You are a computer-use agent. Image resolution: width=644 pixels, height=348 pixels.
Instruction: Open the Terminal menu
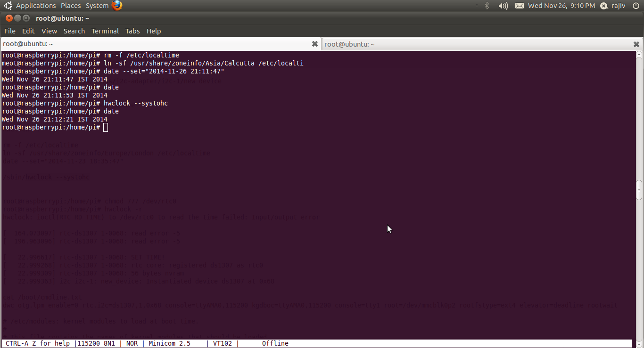105,31
